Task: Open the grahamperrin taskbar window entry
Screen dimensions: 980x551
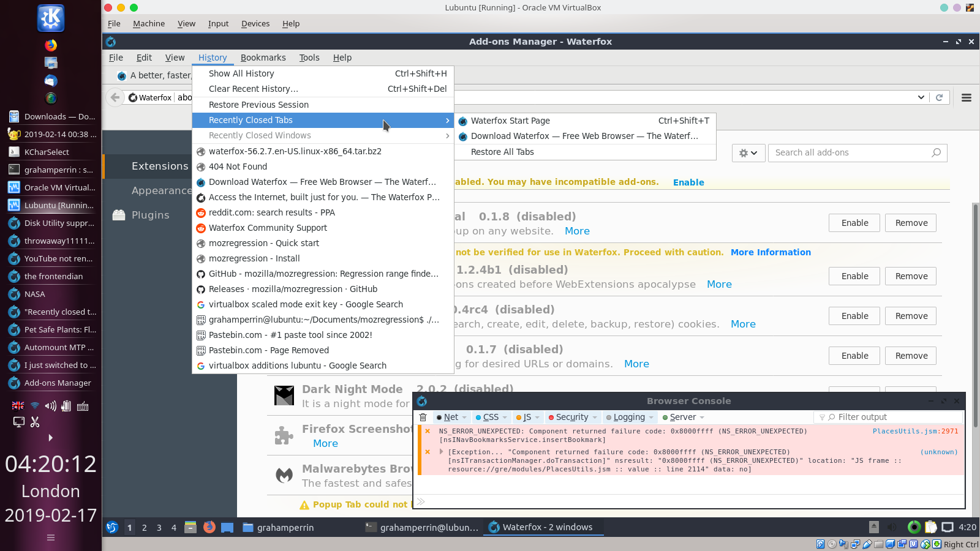Action: (278, 527)
